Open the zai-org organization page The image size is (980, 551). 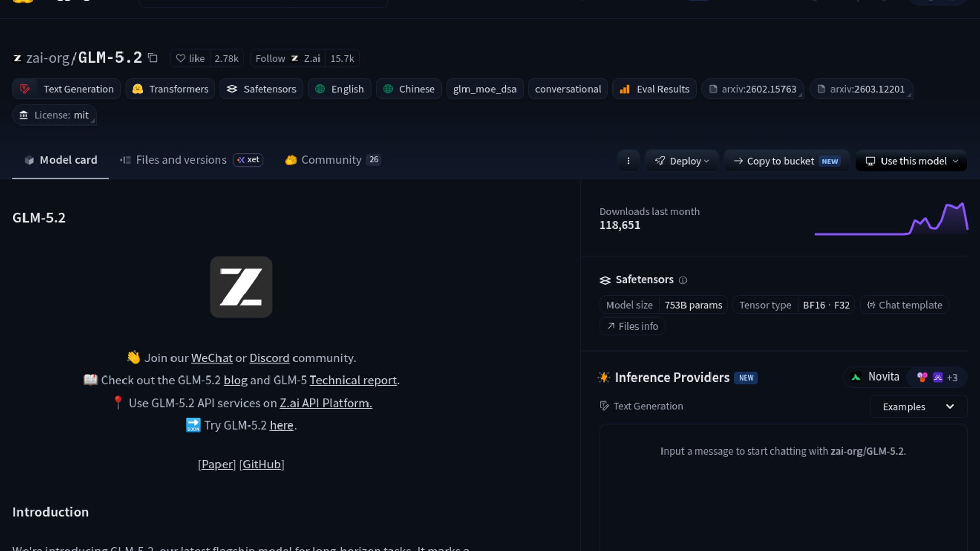[47, 58]
